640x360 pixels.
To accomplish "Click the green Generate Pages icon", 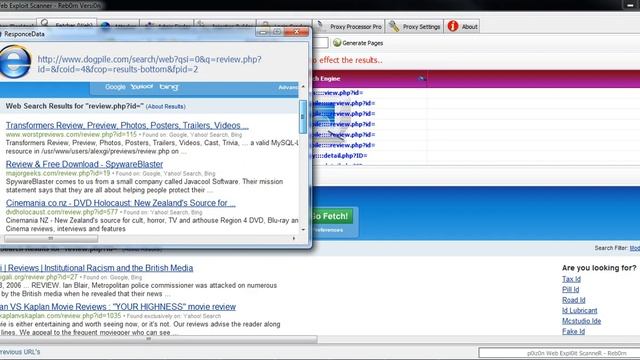I will [x=337, y=43].
